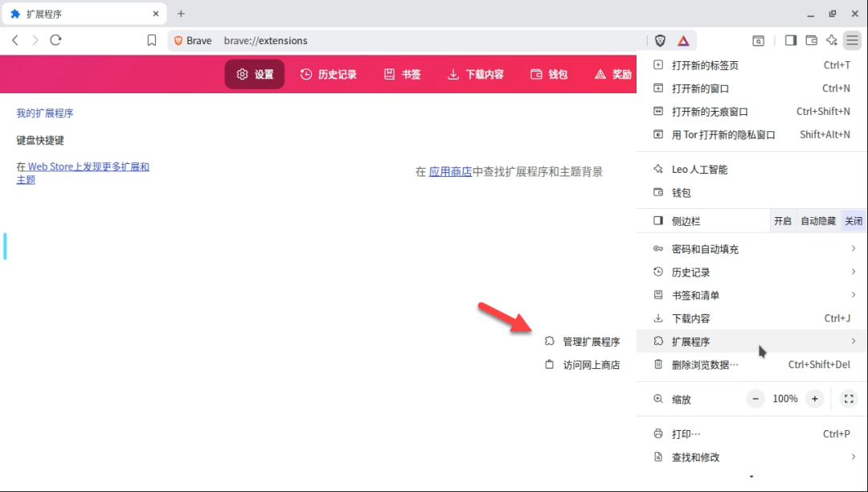The height and width of the screenshot is (492, 868).
Task: Expand 扩展程序 submenu entry
Action: (751, 342)
